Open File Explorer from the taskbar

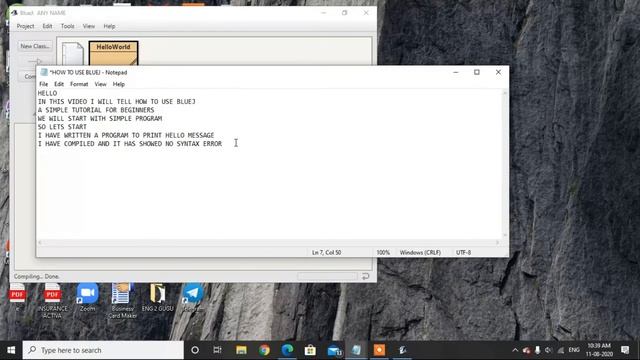(241, 350)
